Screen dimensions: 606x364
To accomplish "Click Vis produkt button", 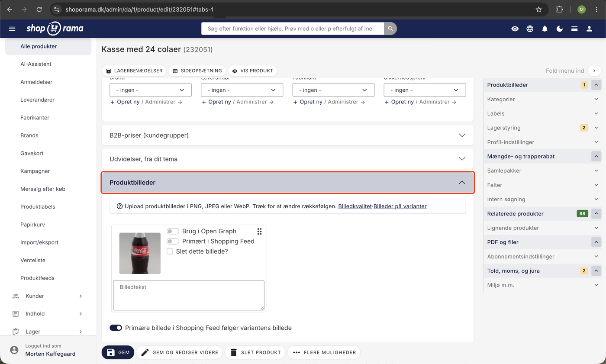I will point(252,71).
